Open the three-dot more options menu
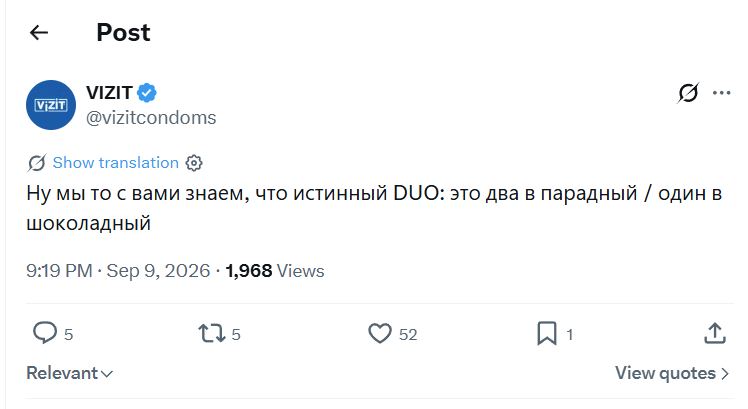The height and width of the screenshot is (409, 748). [x=721, y=93]
